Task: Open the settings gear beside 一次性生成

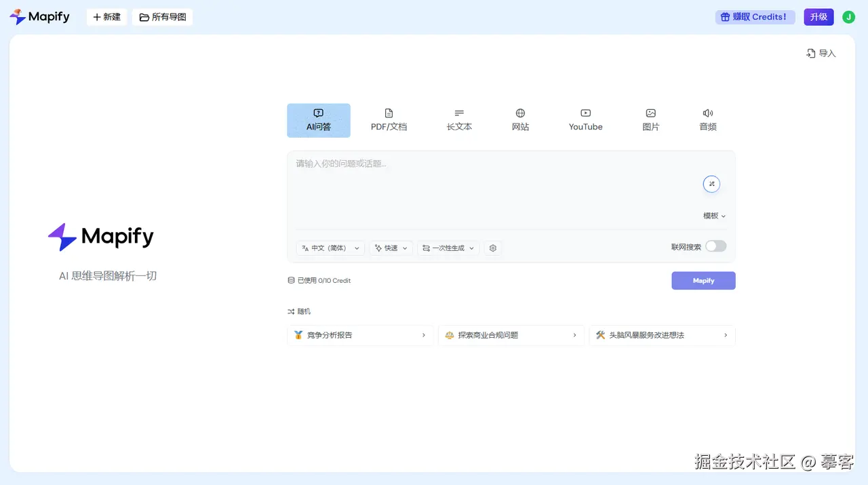Action: coord(493,248)
